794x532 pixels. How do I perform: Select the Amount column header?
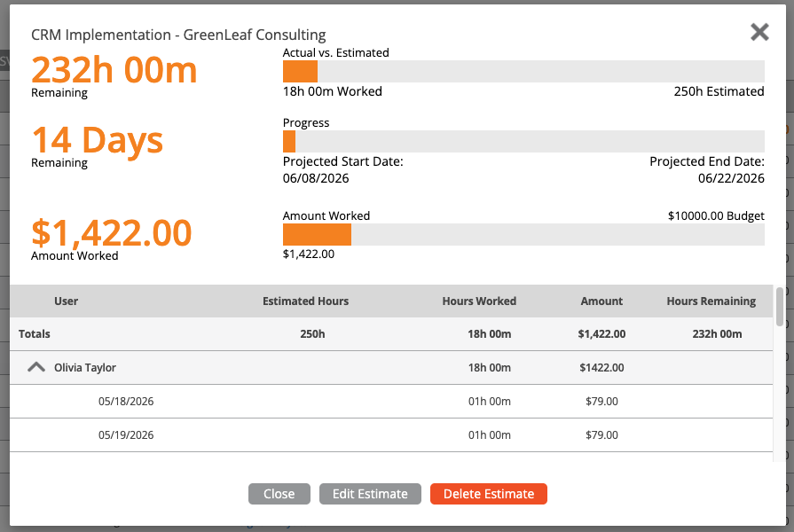[x=601, y=301]
